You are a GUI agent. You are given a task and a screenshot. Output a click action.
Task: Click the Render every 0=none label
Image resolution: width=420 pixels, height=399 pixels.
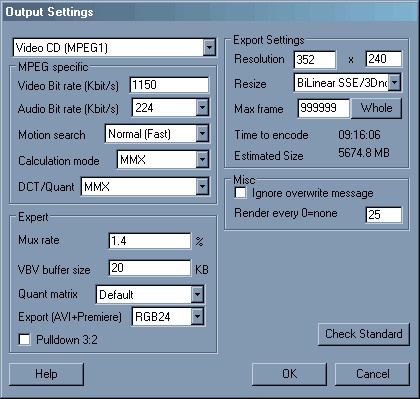pyautogui.click(x=286, y=213)
